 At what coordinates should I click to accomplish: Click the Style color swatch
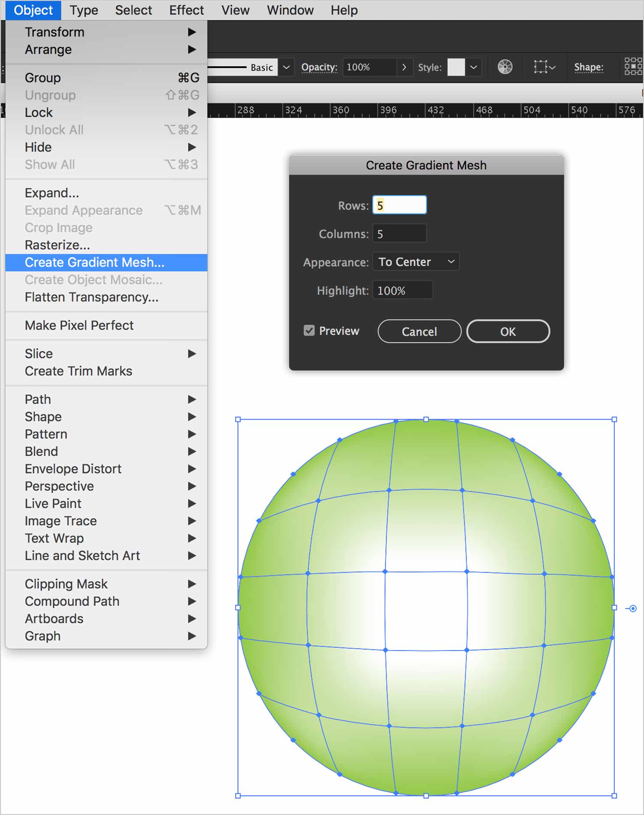click(x=456, y=67)
